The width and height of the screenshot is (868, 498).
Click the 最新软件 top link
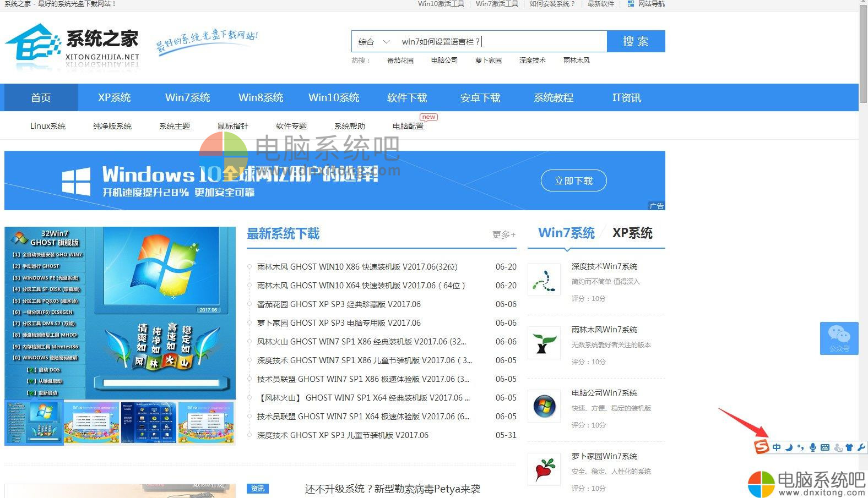(600, 4)
